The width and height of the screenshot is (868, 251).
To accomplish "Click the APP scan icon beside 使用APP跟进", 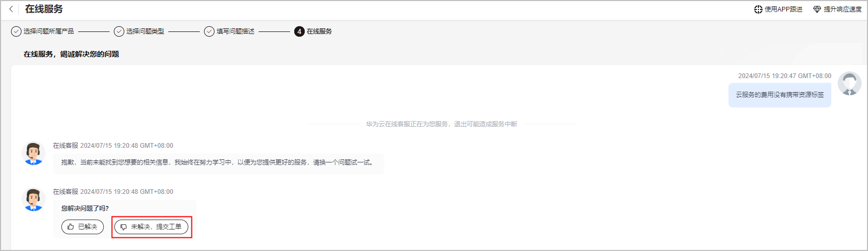I will [x=758, y=9].
